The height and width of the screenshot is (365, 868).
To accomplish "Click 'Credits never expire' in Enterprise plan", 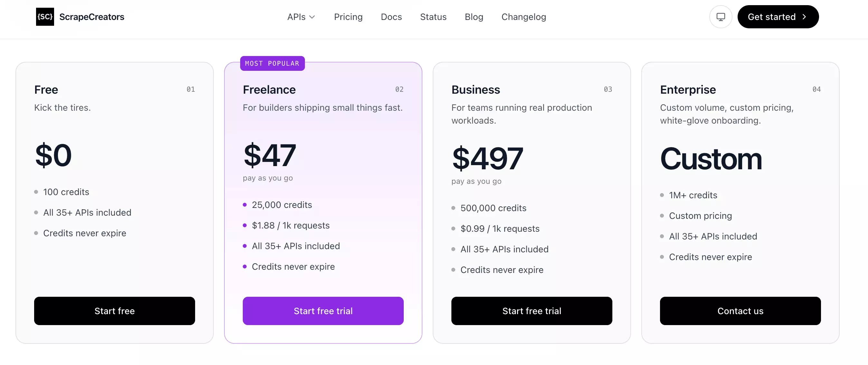I will pos(710,257).
